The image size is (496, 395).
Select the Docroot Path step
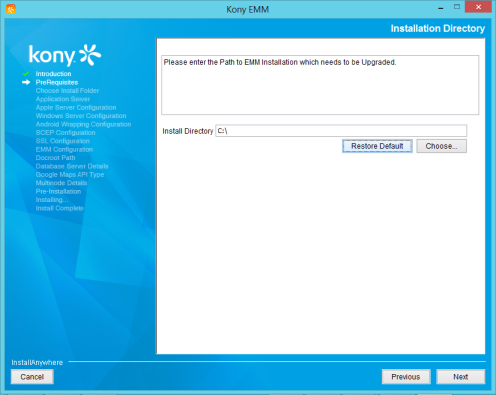[55, 158]
